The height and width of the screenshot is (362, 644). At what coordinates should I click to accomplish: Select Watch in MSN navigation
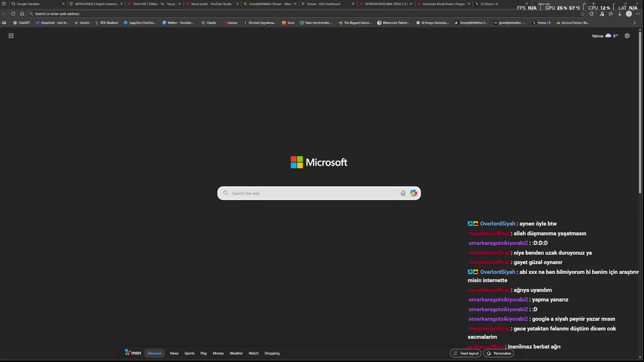[254, 353]
